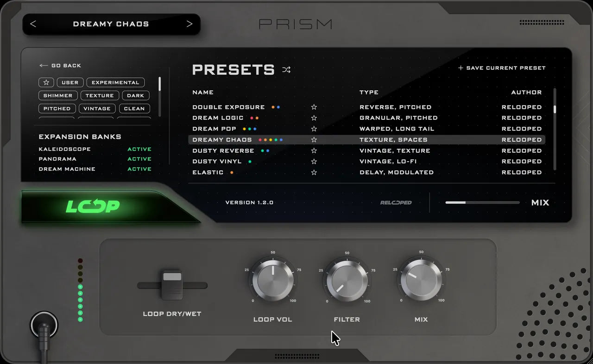Image resolution: width=593 pixels, height=364 pixels.
Task: Toggle the Panorama bank's ACTIVE status
Action: pos(139,159)
